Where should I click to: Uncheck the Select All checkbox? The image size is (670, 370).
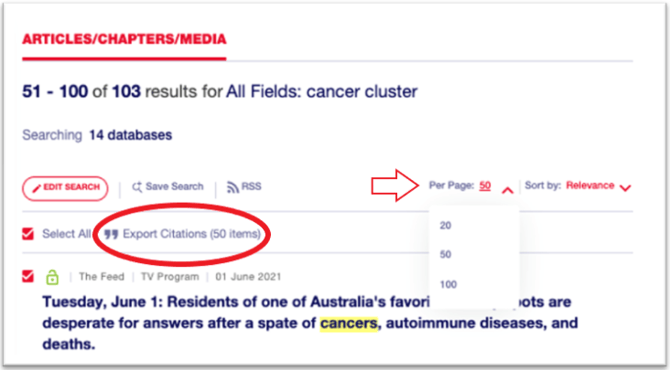coord(28,234)
